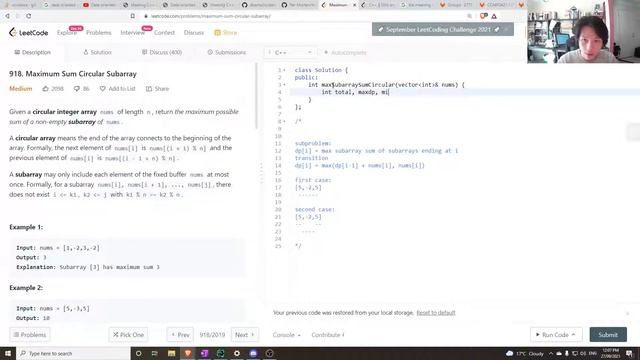This screenshot has width=640, height=360.
Task: Click the browser back arrow
Action: point(7,16)
